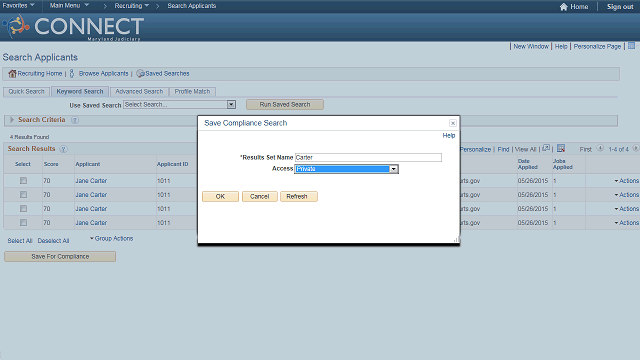
Task: Click the Personalize link in results toolbar
Action: coord(476,149)
